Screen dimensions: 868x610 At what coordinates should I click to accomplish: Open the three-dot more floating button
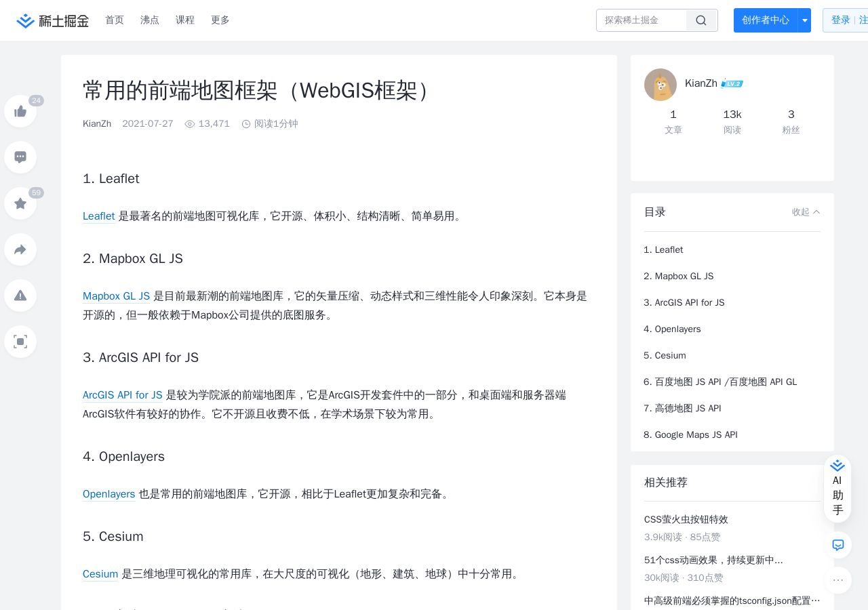(838, 580)
